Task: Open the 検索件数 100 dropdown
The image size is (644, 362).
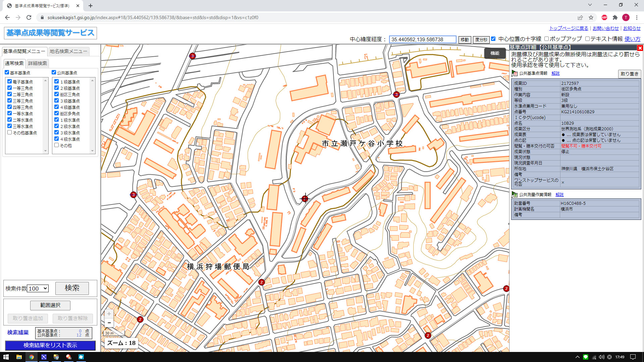Action: (x=38, y=288)
